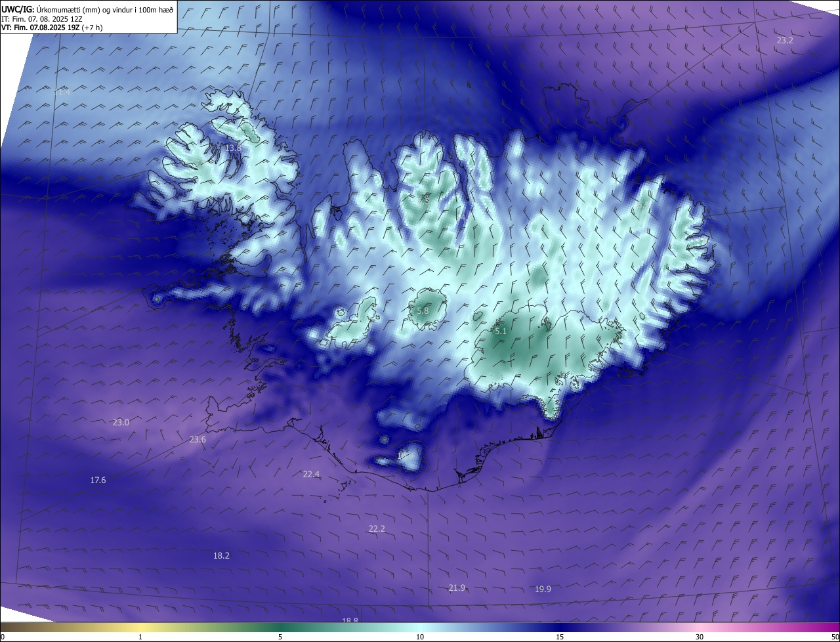Click the 23.6 value label
This screenshot has width=840, height=642.
[x=198, y=439]
